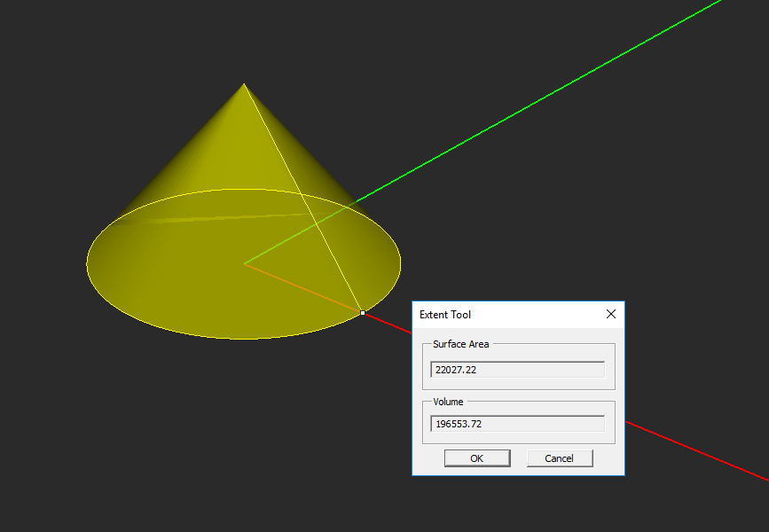Click OK in the Extent Tool dialog
769x532 pixels.
click(477, 458)
